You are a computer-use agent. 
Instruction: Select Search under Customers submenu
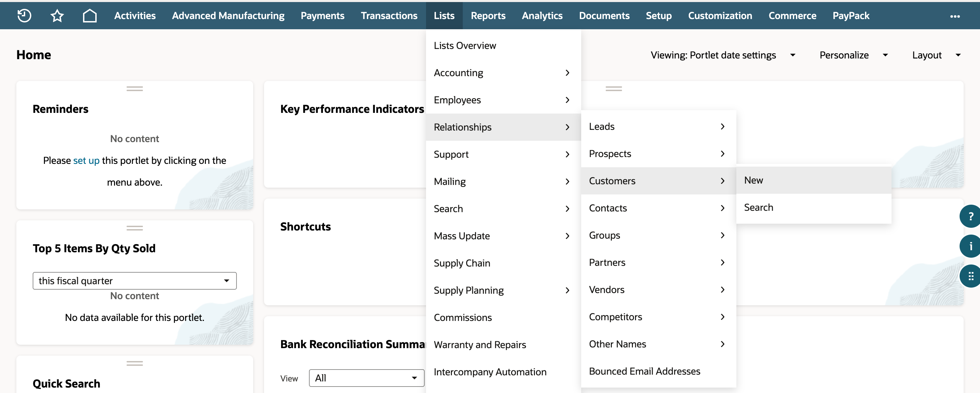814,207
